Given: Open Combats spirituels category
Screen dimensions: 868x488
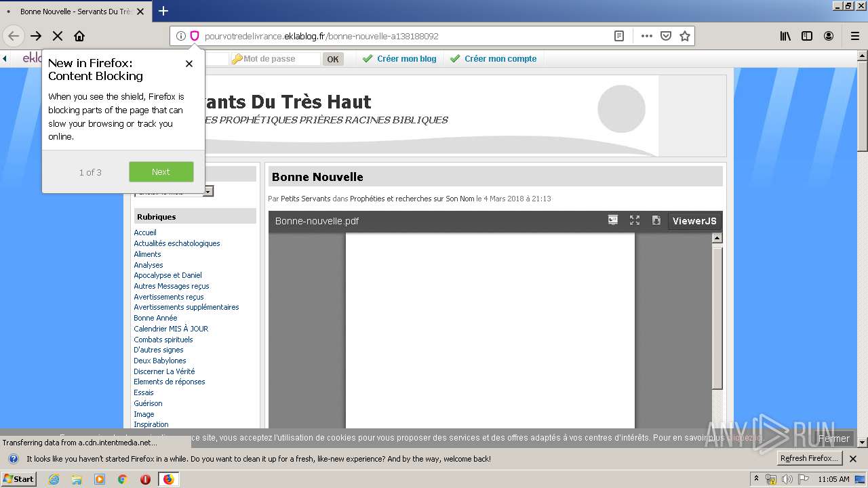Looking at the screenshot, I should [x=163, y=340].
